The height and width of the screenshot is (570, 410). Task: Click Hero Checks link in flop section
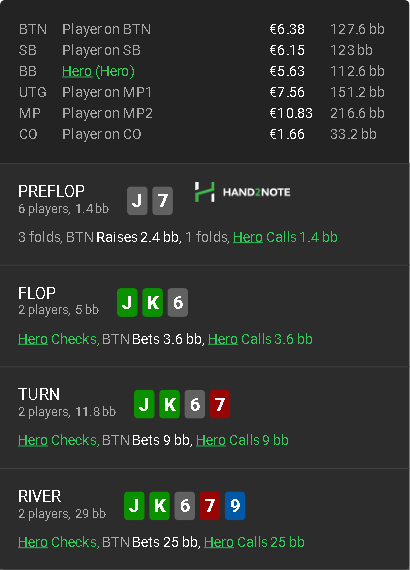tap(57, 339)
